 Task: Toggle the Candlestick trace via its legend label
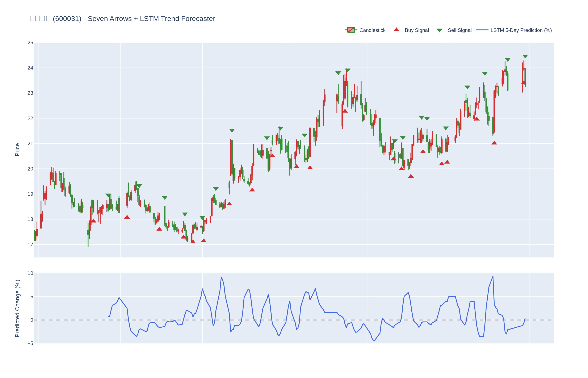372,30
